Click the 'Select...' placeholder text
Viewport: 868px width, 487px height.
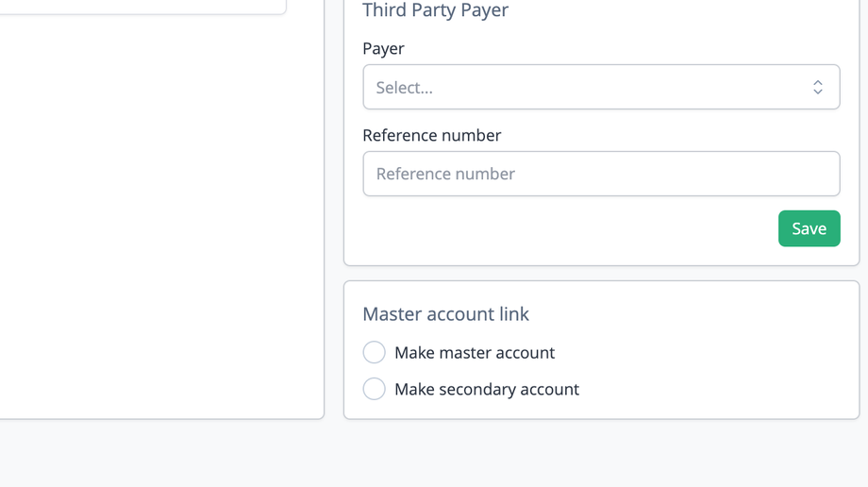click(405, 88)
